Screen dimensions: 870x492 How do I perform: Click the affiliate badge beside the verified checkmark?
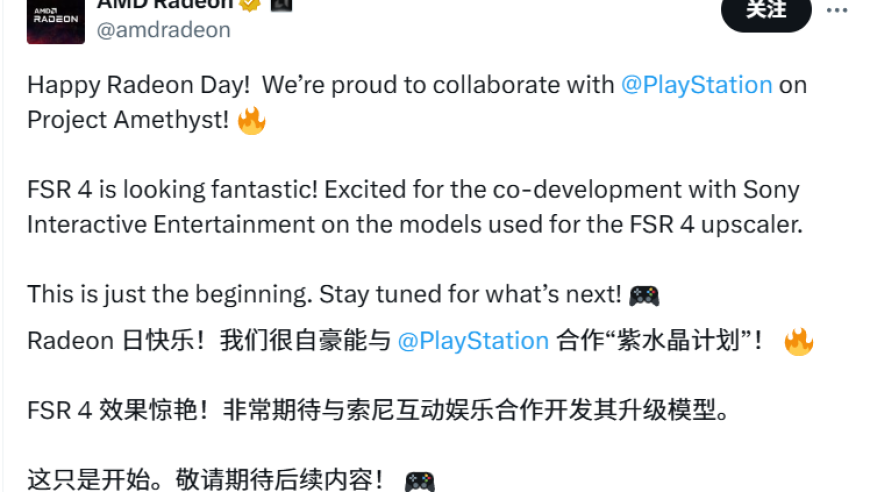coord(281,4)
